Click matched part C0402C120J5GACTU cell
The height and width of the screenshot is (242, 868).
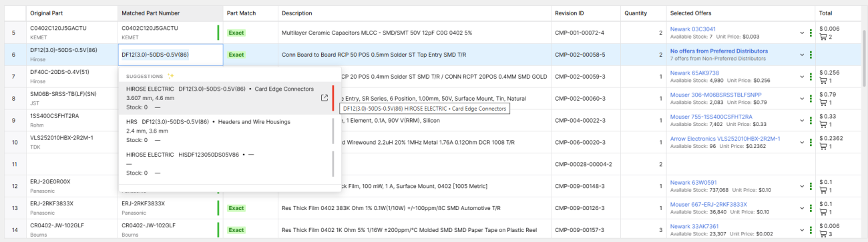tap(170, 33)
